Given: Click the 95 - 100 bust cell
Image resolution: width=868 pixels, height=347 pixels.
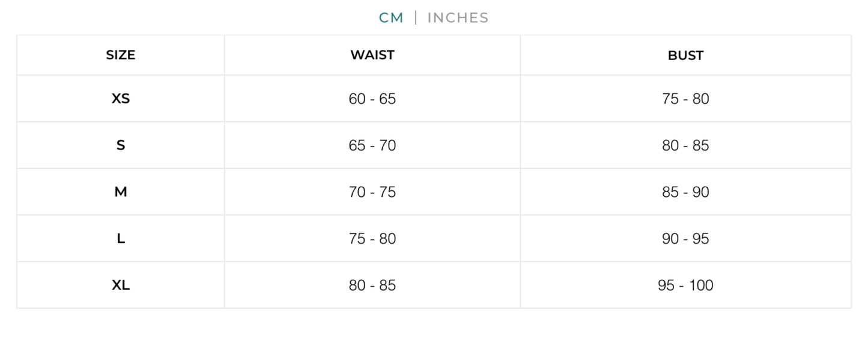Looking at the screenshot, I should pyautogui.click(x=685, y=285).
